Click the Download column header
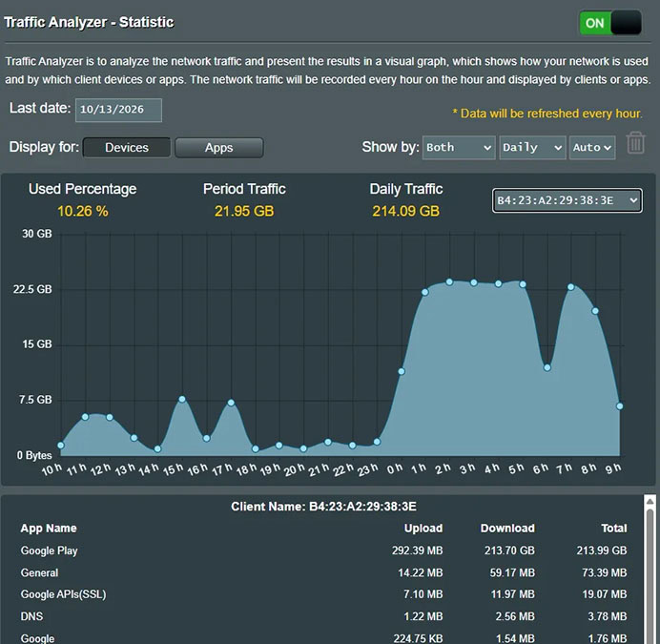660x644 pixels. coord(507,529)
